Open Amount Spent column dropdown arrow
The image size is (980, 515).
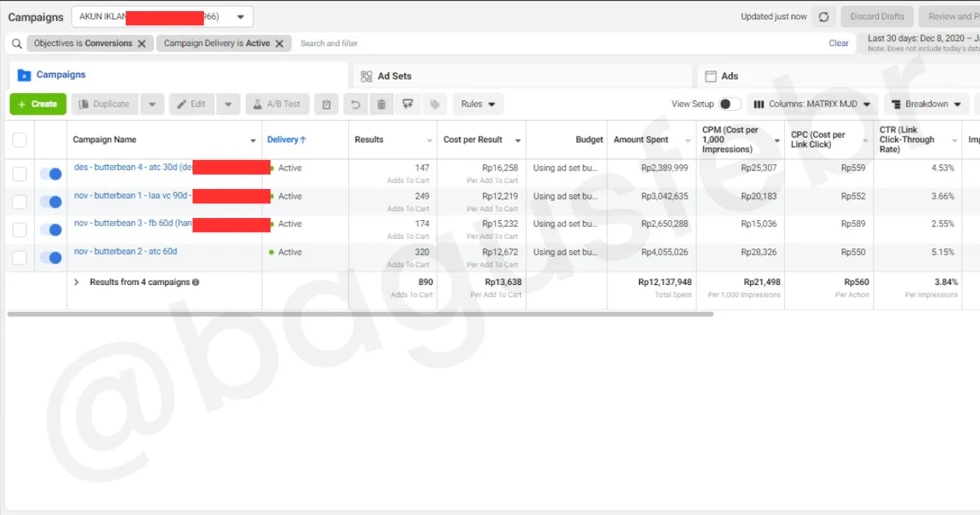pos(688,141)
